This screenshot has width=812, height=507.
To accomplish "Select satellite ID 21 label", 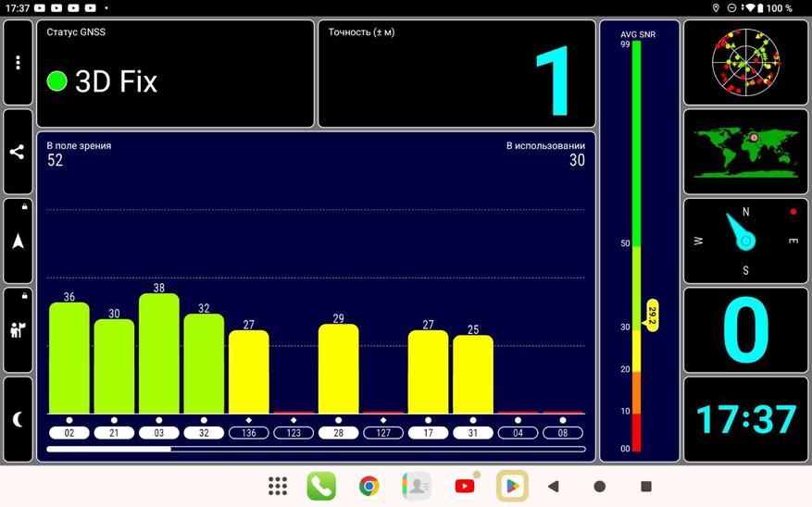I will pyautogui.click(x=114, y=433).
